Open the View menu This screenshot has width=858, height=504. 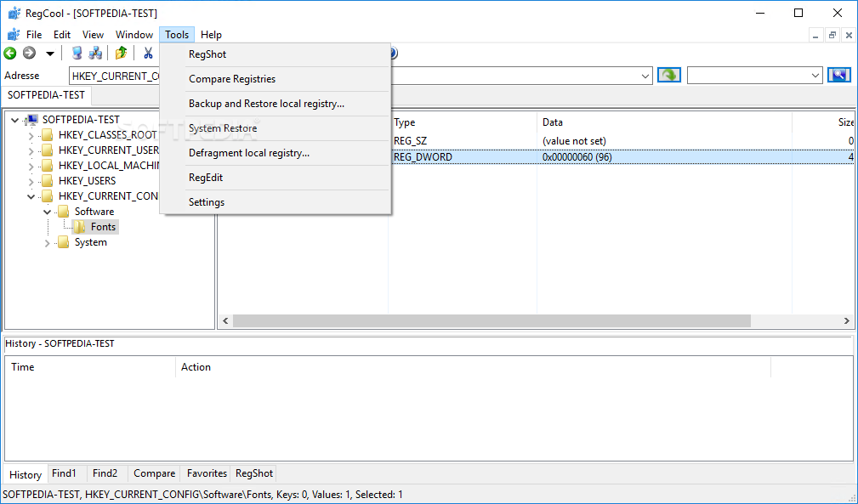click(x=93, y=35)
